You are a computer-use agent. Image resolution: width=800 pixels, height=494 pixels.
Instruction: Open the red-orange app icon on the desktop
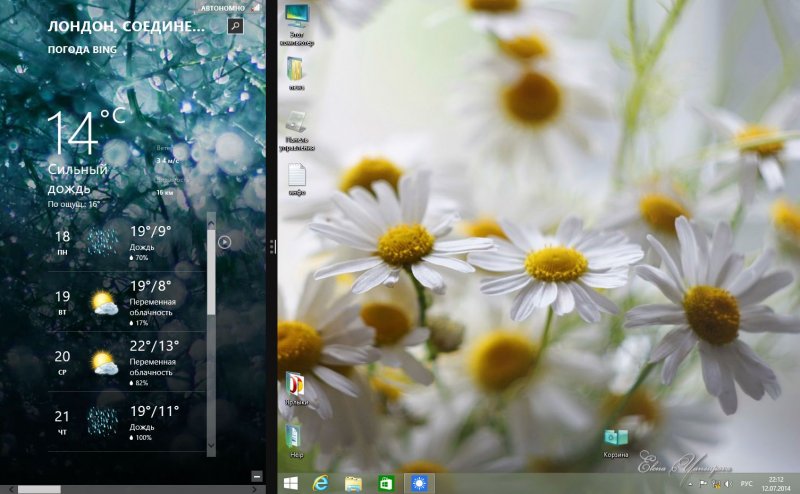tap(296, 389)
